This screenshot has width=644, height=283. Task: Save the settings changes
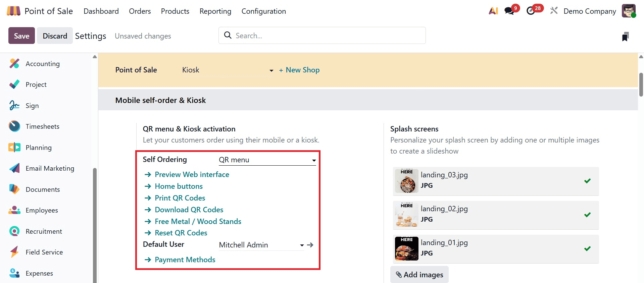click(x=21, y=36)
